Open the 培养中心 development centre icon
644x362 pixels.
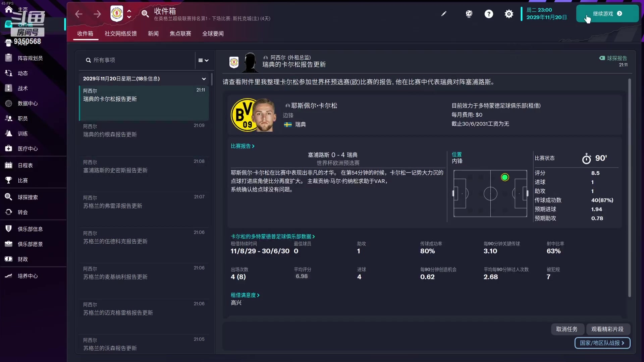point(9,276)
